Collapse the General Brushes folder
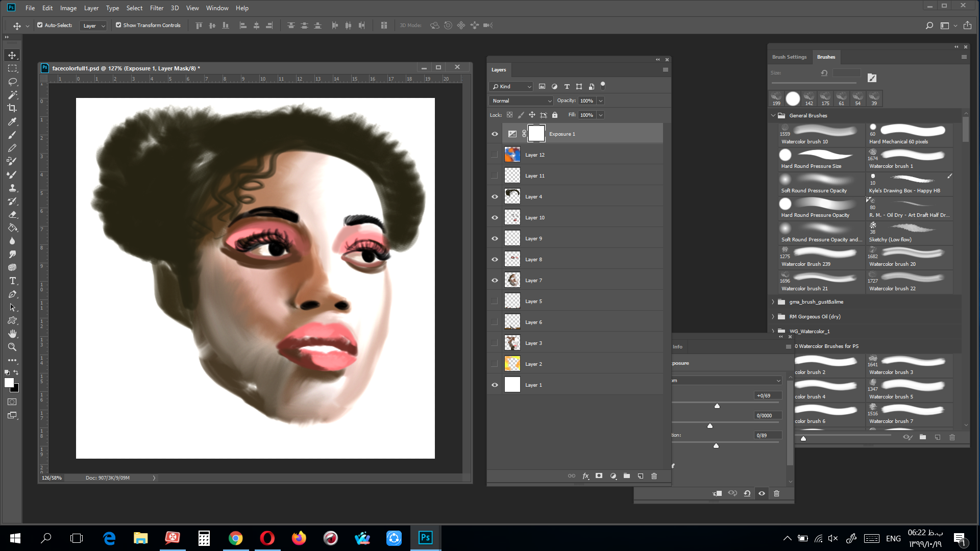The width and height of the screenshot is (980, 551). tap(773, 116)
